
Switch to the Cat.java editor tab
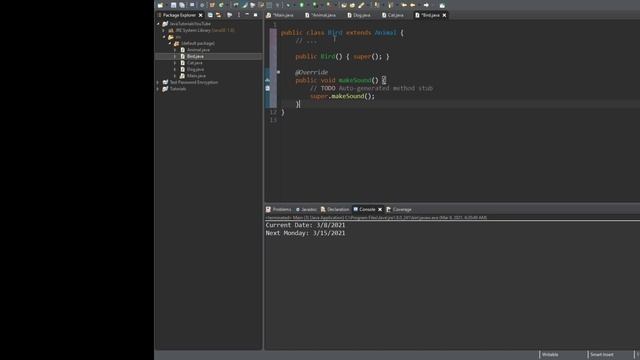click(x=393, y=15)
